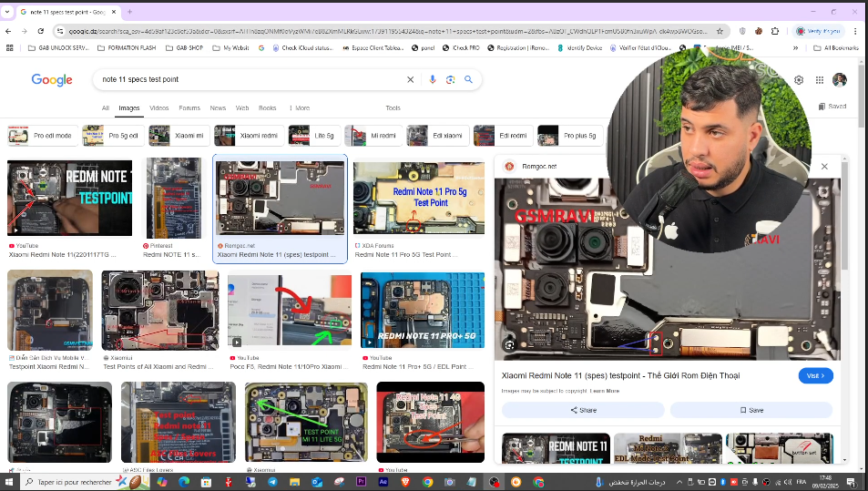The height and width of the screenshot is (491, 868).
Task: Open File Explorer from taskbar
Action: click(294, 482)
